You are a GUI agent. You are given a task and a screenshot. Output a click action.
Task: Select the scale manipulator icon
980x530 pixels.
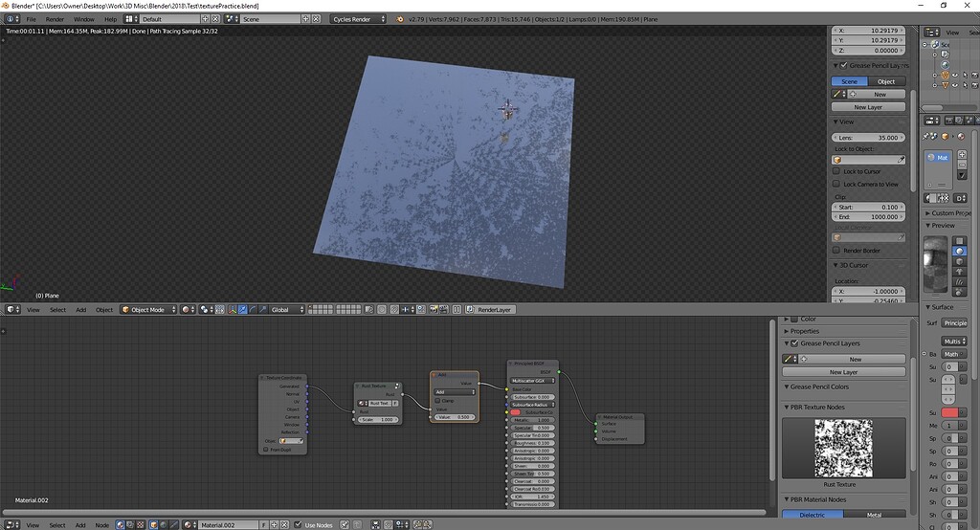[x=262, y=310]
